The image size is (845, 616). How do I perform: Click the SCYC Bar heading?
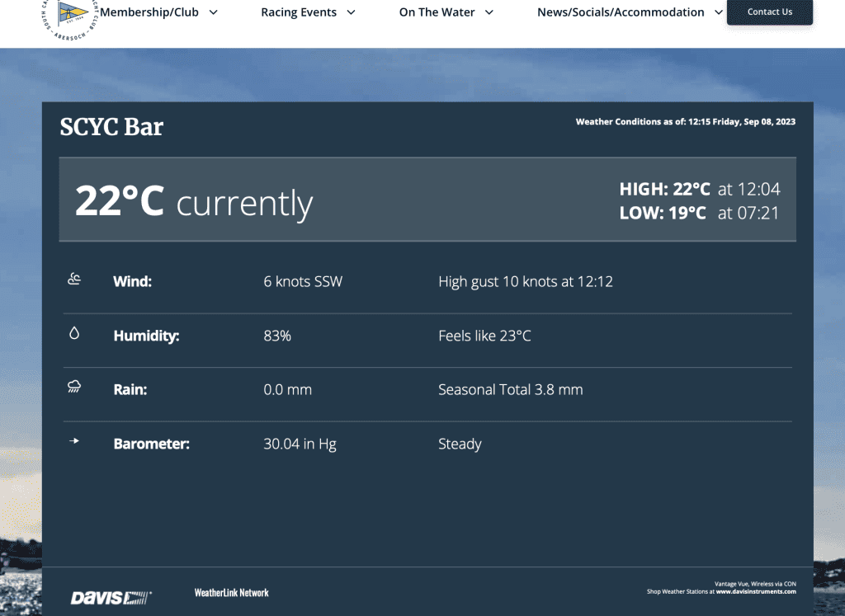click(111, 128)
